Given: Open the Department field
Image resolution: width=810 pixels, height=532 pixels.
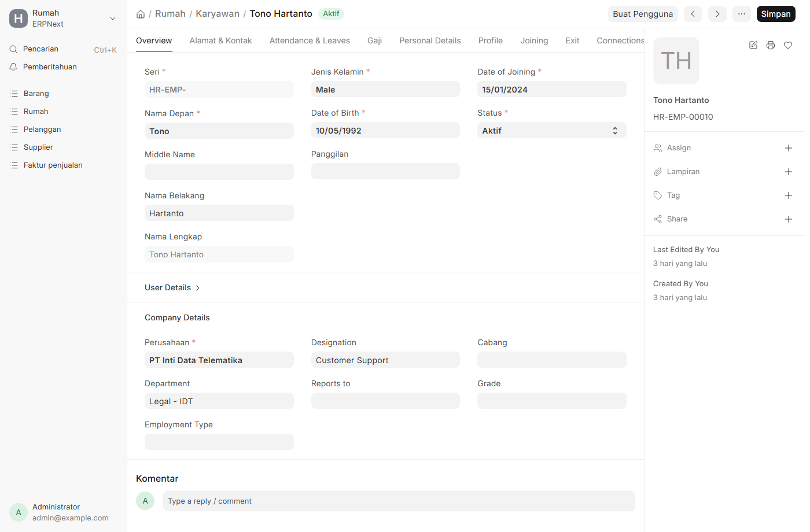Looking at the screenshot, I should click(219, 401).
